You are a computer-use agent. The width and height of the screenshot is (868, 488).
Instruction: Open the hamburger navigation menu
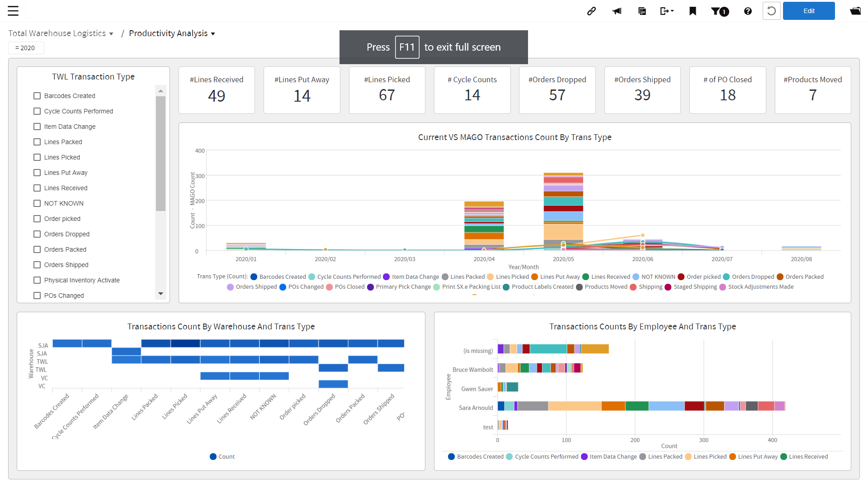click(14, 11)
